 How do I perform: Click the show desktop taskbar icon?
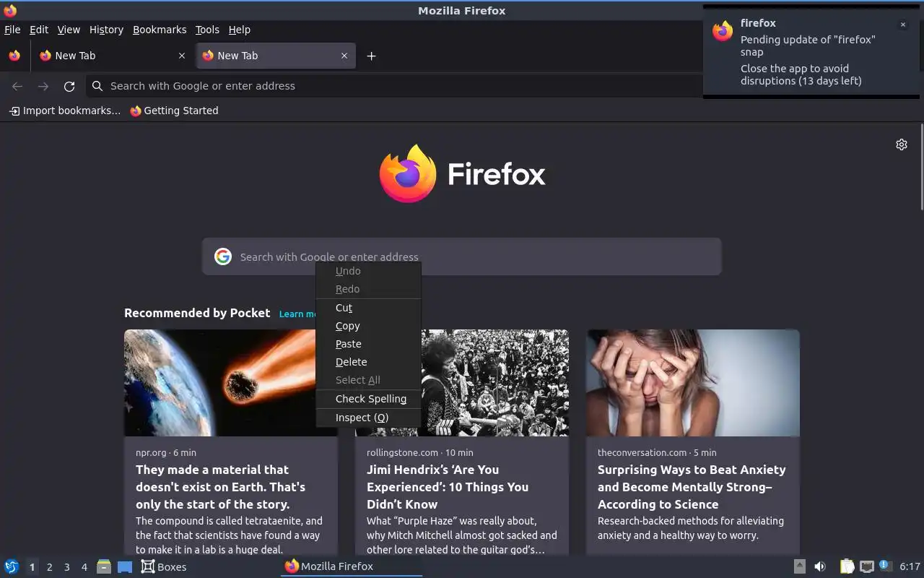pos(125,567)
